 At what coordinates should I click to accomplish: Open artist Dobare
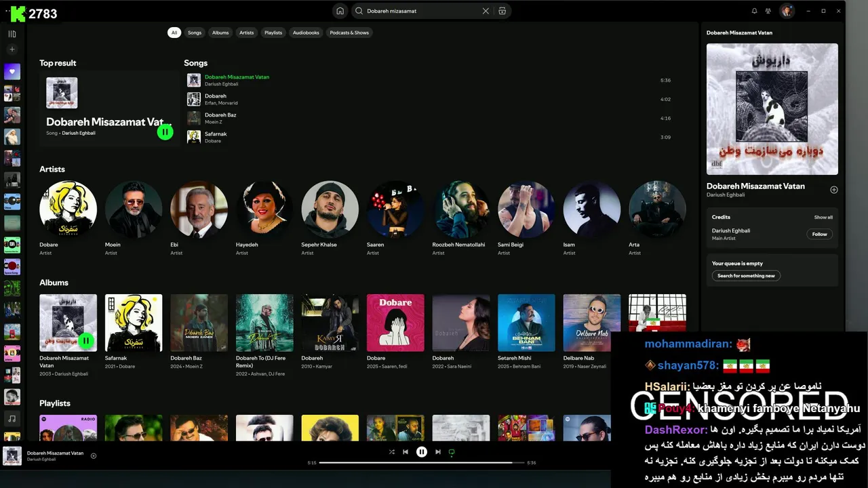pyautogui.click(x=68, y=209)
